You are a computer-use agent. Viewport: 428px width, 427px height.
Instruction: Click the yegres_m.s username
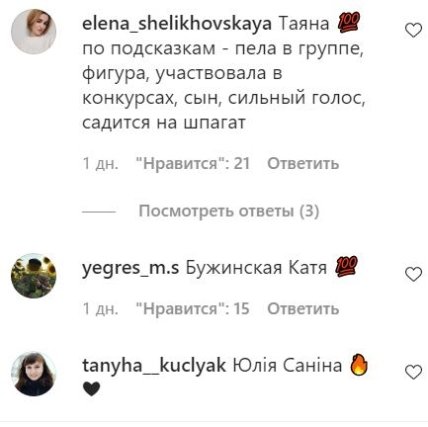point(130,268)
